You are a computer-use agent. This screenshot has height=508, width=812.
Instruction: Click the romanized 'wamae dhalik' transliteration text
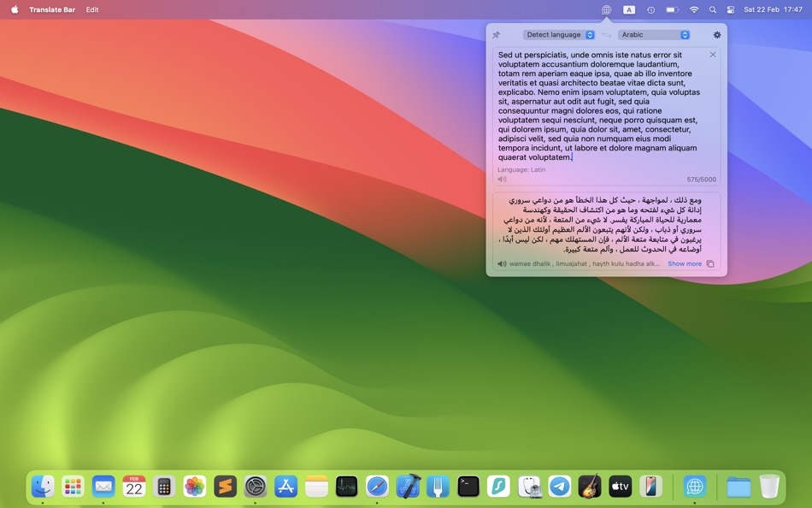[x=585, y=263]
